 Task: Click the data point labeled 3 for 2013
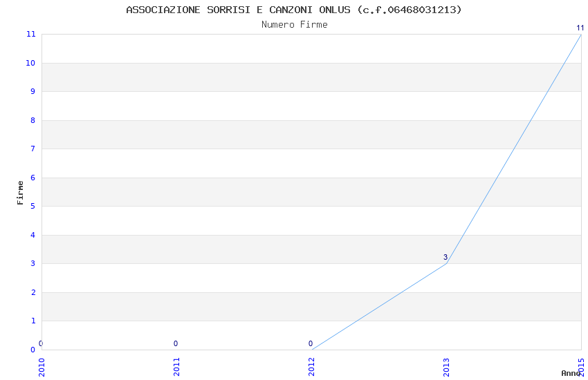pos(445,257)
